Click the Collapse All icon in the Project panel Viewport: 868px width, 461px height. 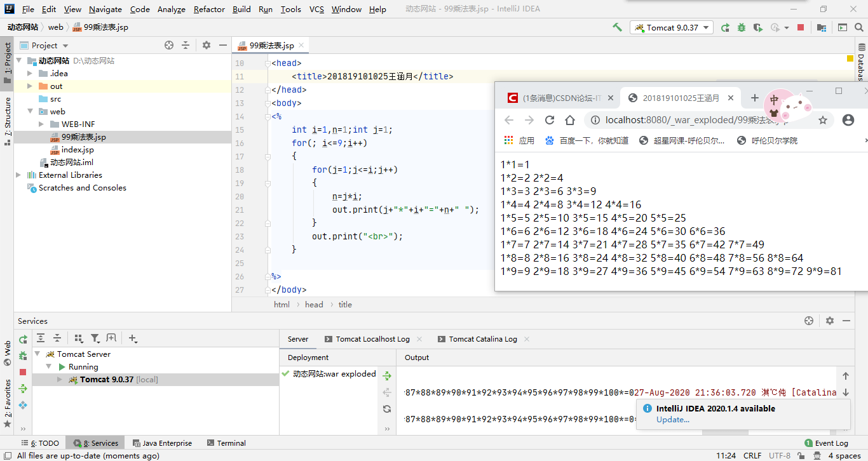pos(186,45)
